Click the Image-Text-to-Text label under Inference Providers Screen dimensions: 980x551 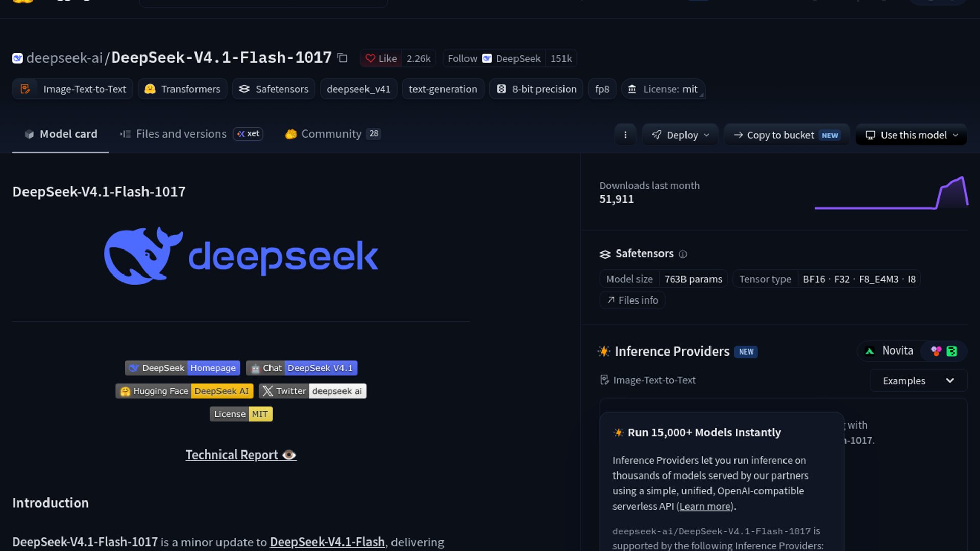tap(648, 380)
